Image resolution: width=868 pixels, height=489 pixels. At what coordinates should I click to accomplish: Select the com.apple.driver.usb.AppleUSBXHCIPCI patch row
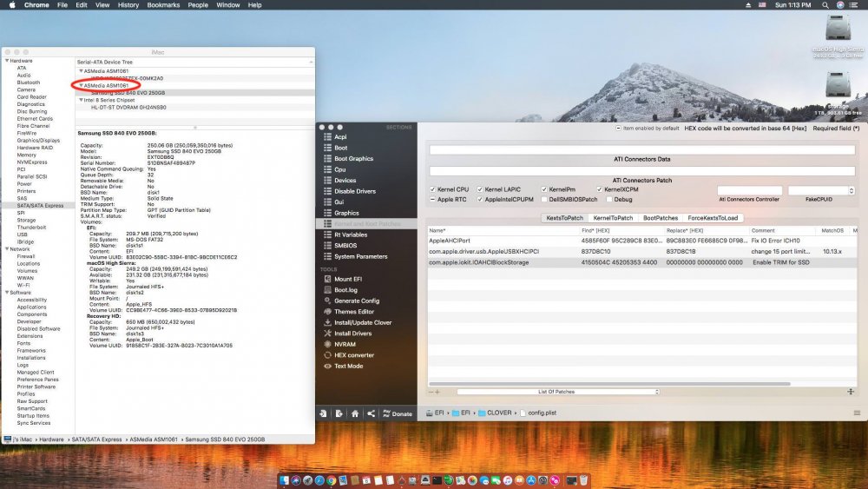(x=642, y=251)
